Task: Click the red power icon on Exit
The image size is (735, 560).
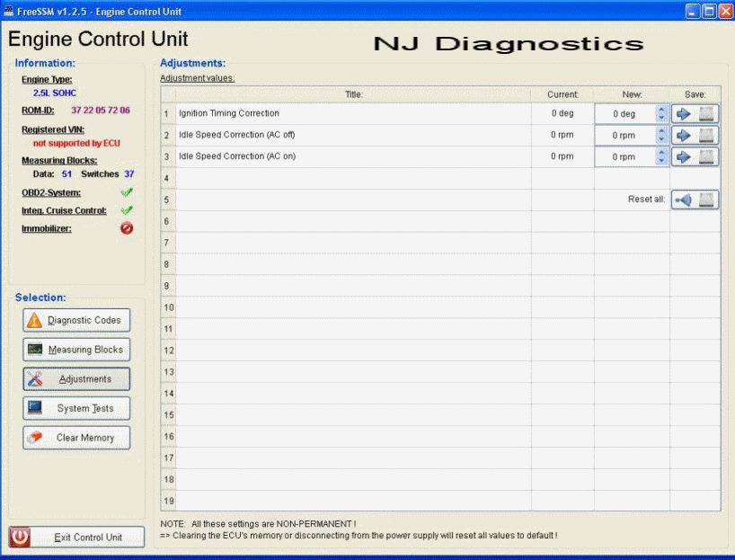Action: click(x=21, y=538)
